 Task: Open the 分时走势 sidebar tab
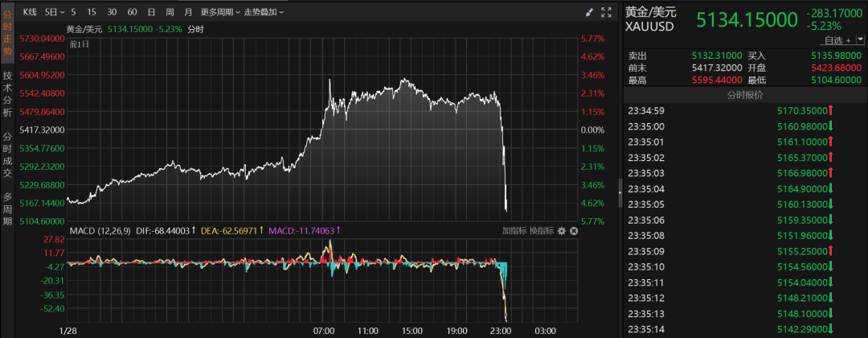7,33
